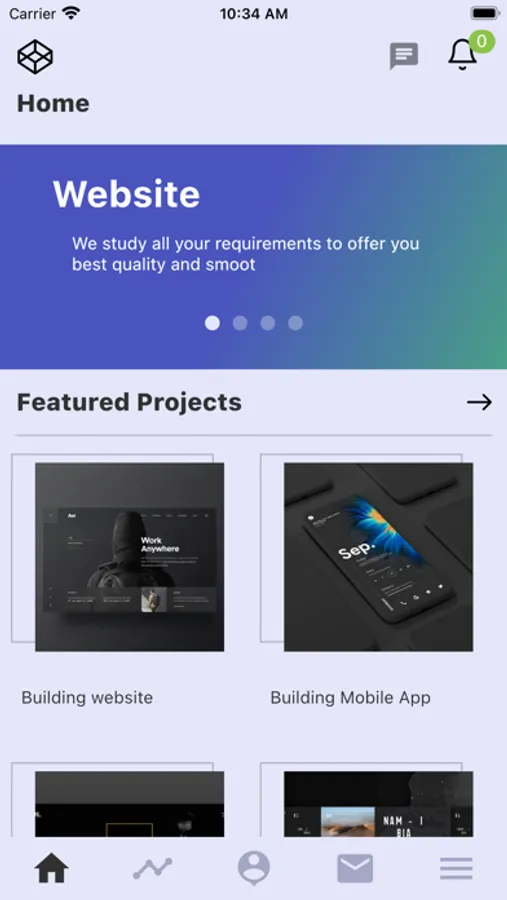Open the NAM-IBIA project thumbnail

point(378,804)
